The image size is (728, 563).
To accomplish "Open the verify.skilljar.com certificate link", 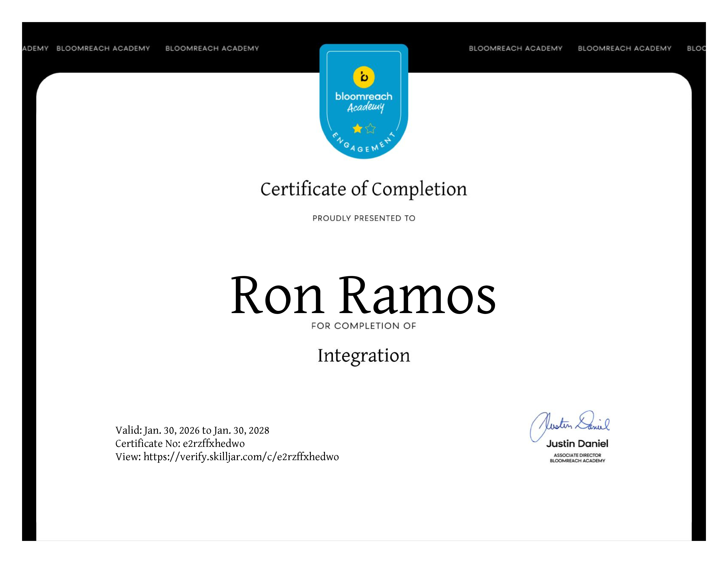I will [241, 457].
